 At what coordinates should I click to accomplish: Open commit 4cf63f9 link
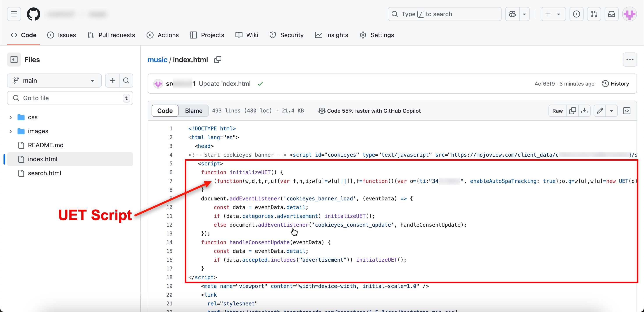coord(545,84)
